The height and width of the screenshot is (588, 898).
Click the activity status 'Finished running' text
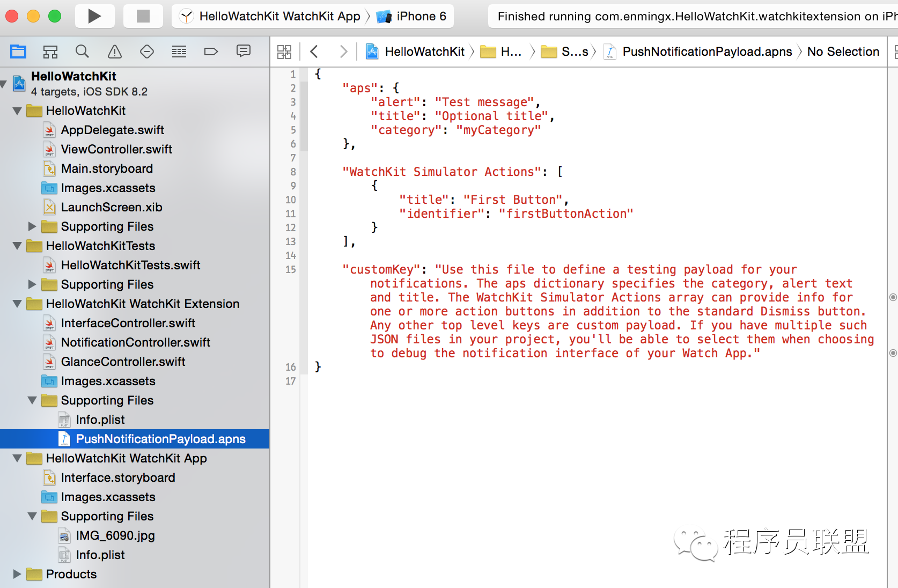(x=697, y=16)
